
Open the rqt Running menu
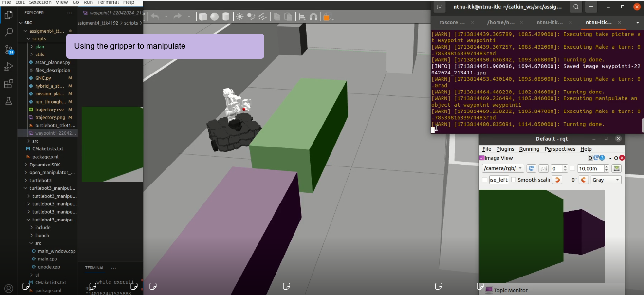[x=529, y=149]
